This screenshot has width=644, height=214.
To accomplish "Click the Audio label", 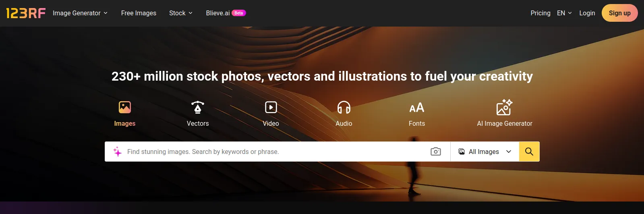I will [344, 123].
